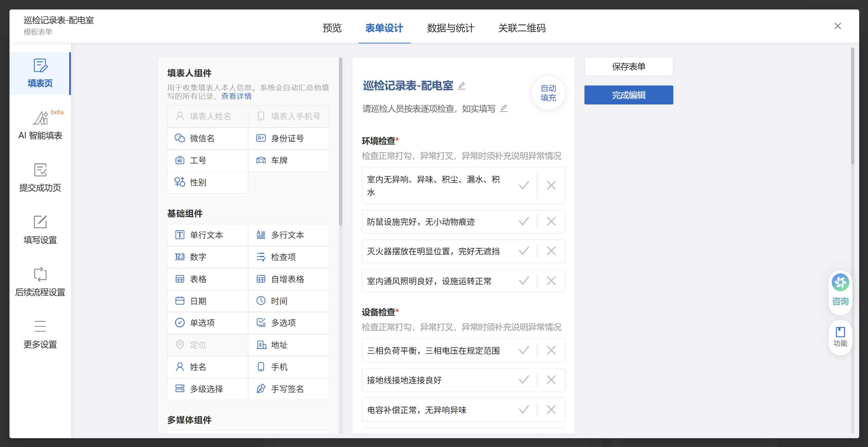Screen dimensions: 868x447
Task: Switch to the 预览 tab
Action: pos(332,28)
